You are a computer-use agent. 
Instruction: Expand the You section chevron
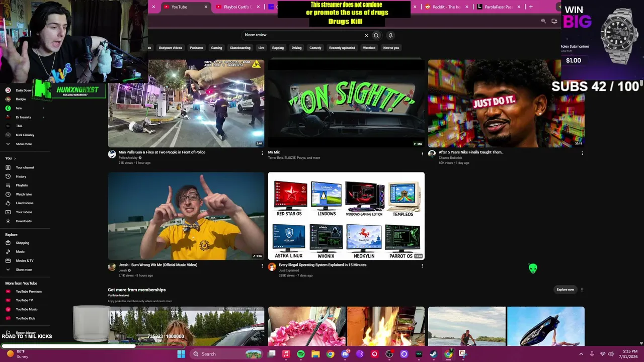coord(15,158)
